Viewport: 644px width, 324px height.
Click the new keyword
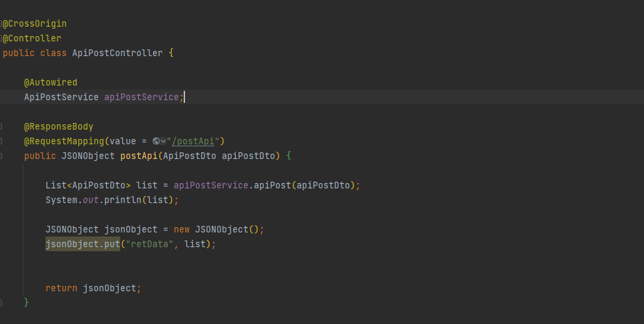pos(182,230)
